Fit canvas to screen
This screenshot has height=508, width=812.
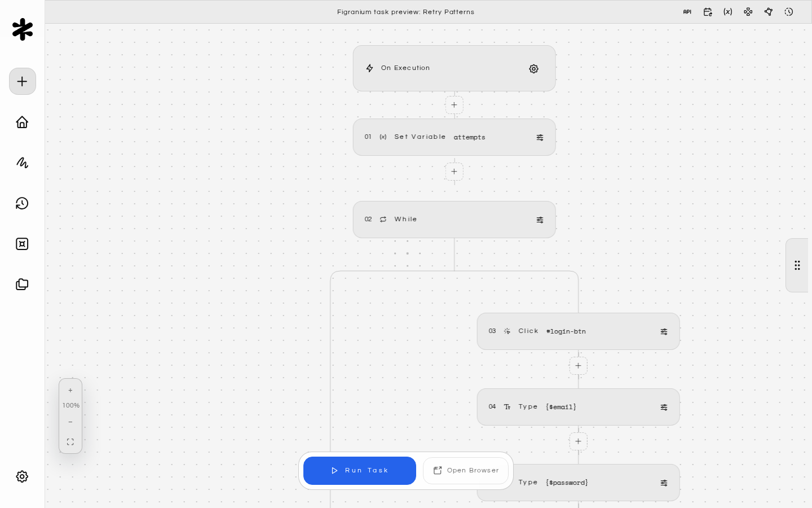point(70,442)
